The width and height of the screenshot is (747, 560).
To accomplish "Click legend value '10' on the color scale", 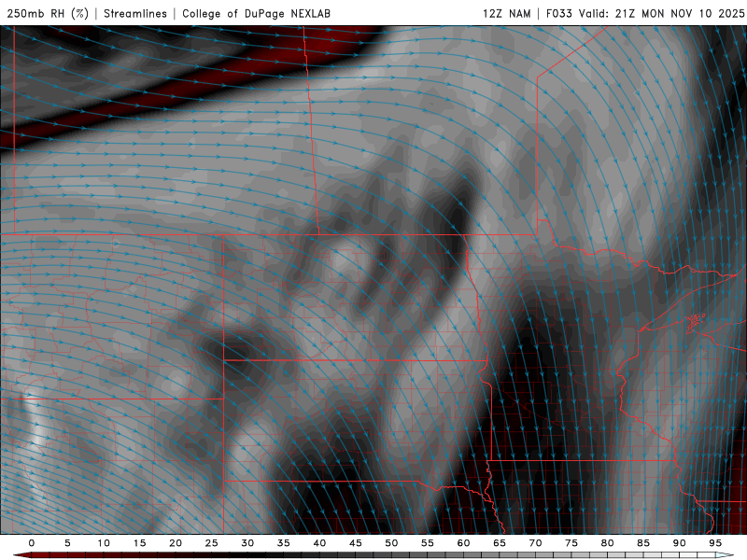I will (x=104, y=543).
